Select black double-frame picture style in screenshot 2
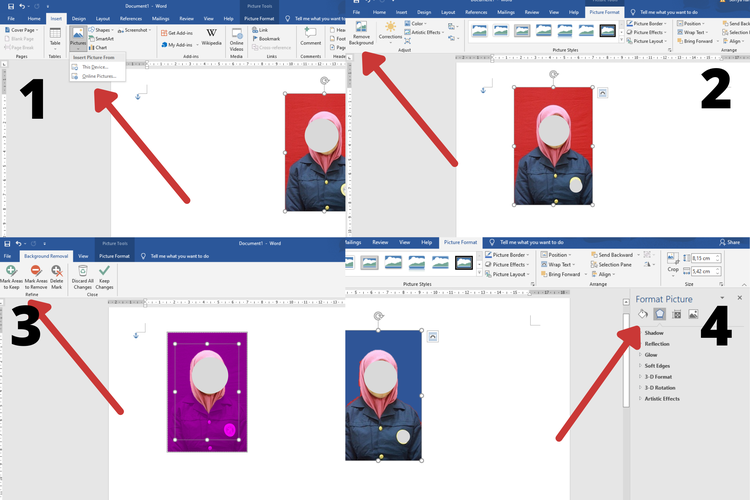This screenshot has width=750, height=500. (x=607, y=31)
